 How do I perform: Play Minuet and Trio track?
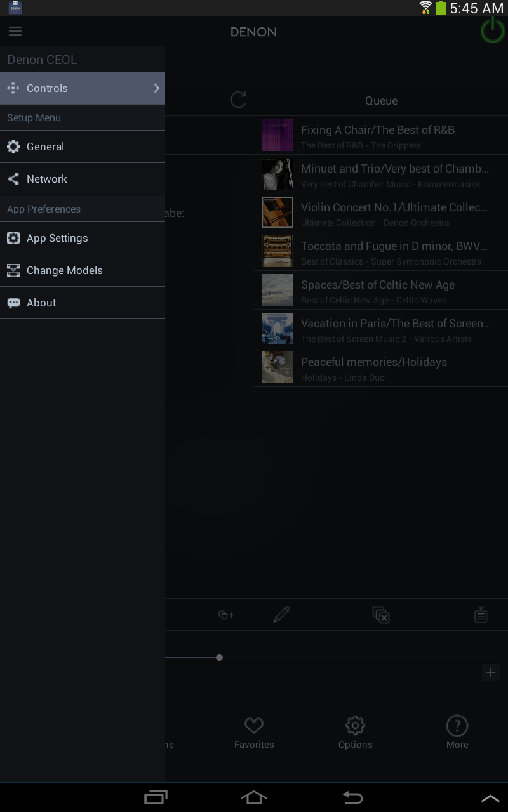(381, 174)
